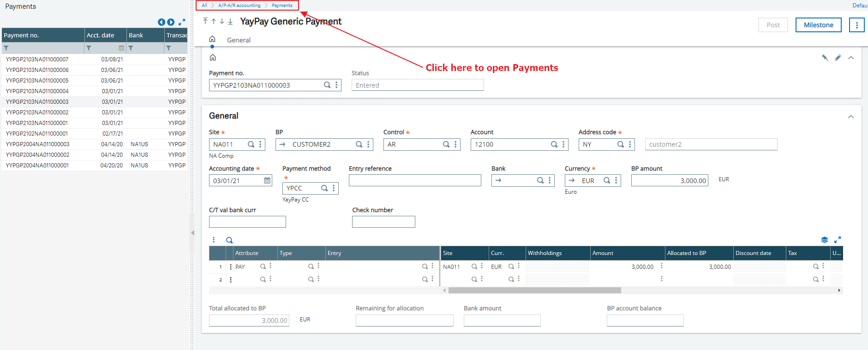The image size is (868, 350).
Task: Click the Entry reference input field
Action: [415, 180]
